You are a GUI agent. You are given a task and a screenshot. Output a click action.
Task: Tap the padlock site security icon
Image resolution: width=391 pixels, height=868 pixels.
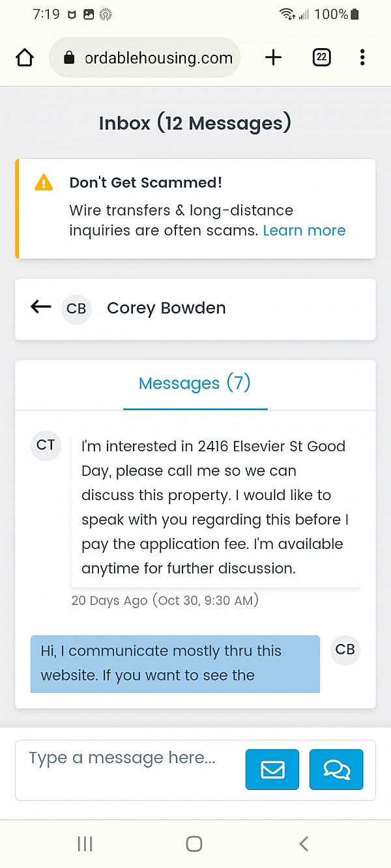point(69,58)
